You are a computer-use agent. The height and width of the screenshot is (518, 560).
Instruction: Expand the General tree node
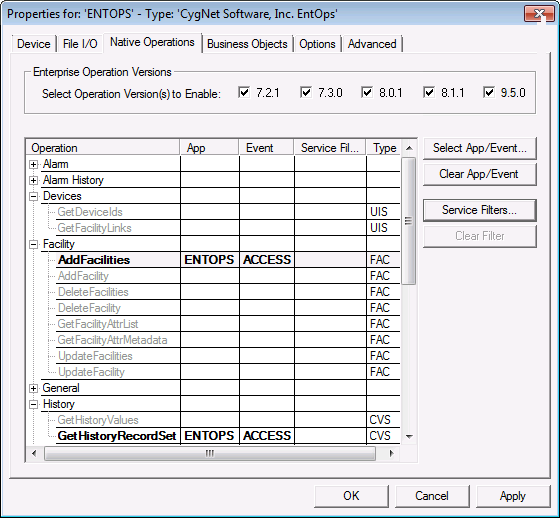click(34, 389)
